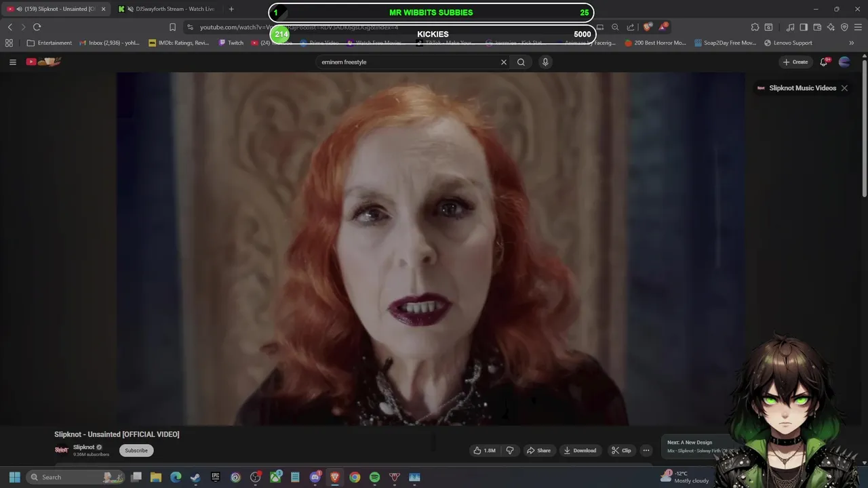Share this page from the address bar
The width and height of the screenshot is (868, 488).
point(631,27)
